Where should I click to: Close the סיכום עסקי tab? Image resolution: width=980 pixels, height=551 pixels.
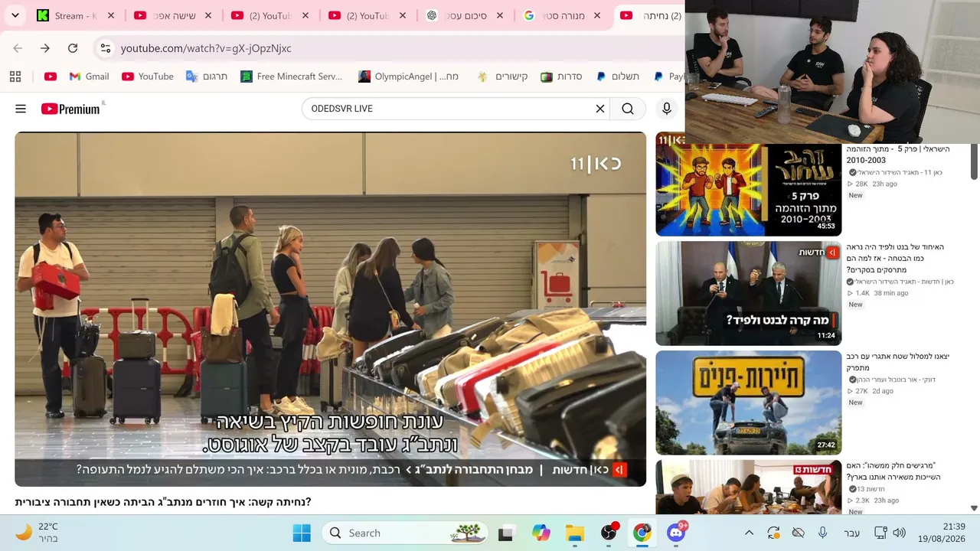tap(500, 15)
